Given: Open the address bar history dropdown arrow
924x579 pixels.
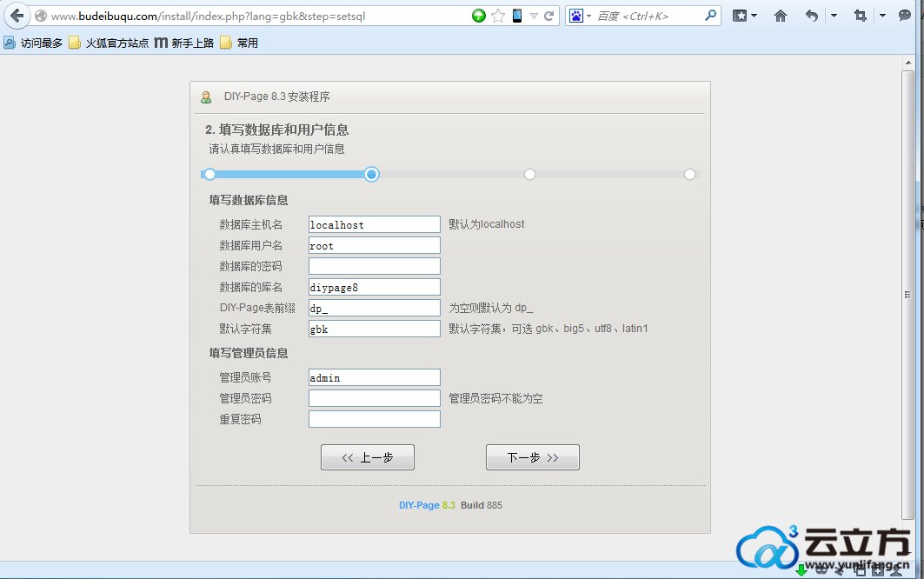Looking at the screenshot, I should click(x=534, y=16).
